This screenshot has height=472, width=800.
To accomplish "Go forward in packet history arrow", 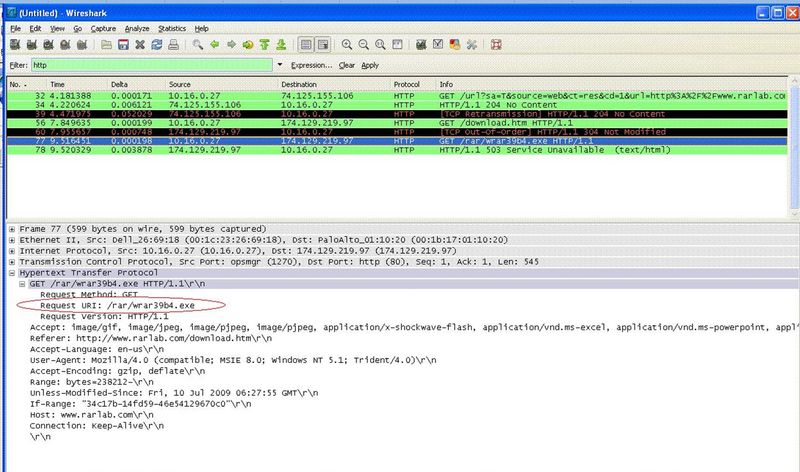I will tap(231, 45).
